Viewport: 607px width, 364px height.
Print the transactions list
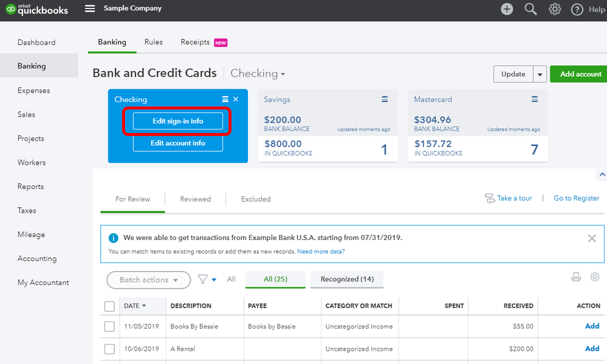click(576, 277)
